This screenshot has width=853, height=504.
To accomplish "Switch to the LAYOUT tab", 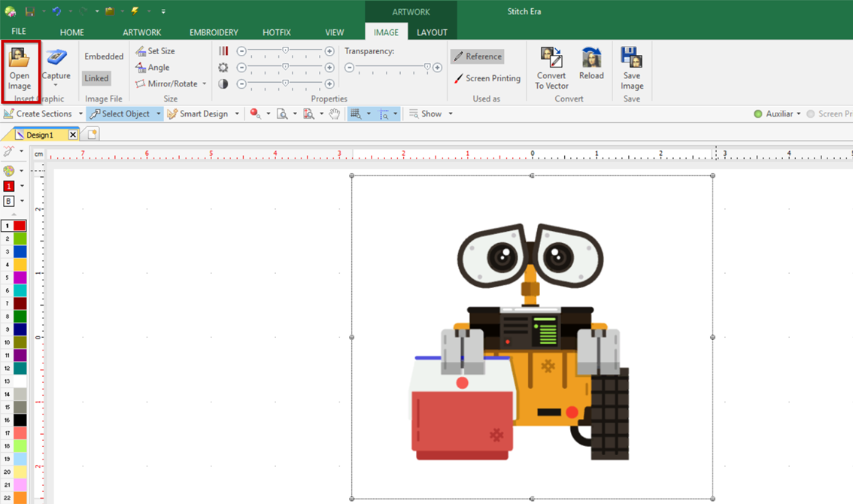I will pos(432,32).
